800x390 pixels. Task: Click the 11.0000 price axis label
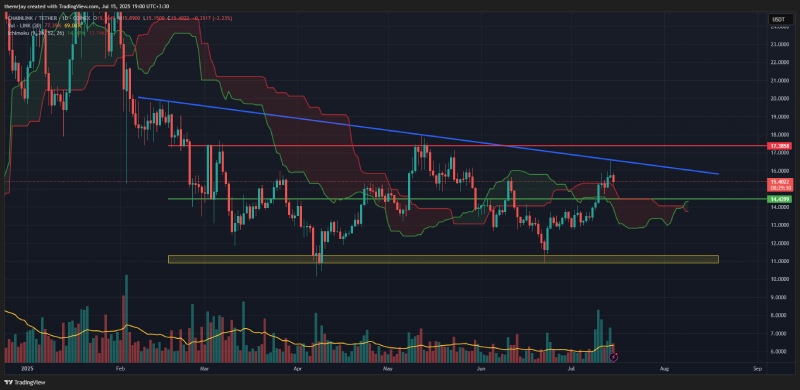point(779,261)
